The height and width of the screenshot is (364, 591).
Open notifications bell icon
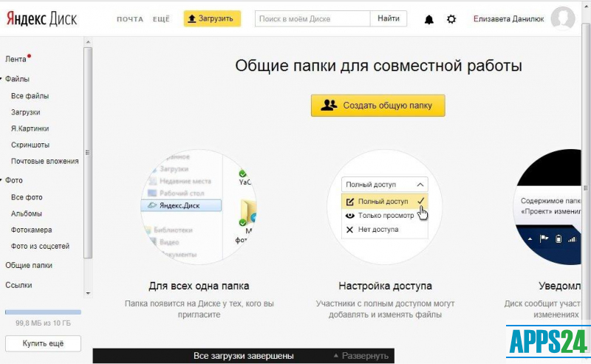pos(429,19)
